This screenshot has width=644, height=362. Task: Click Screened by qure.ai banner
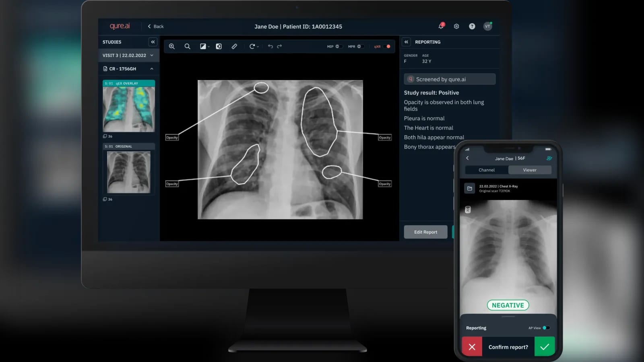point(450,79)
